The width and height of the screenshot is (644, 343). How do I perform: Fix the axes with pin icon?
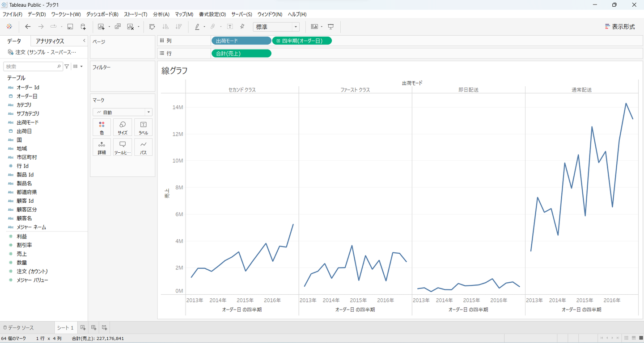tap(242, 27)
